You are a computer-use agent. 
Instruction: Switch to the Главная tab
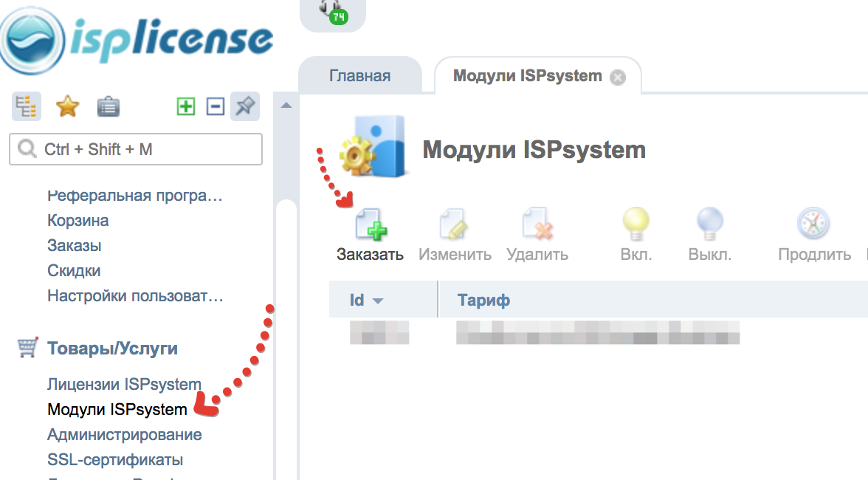359,76
